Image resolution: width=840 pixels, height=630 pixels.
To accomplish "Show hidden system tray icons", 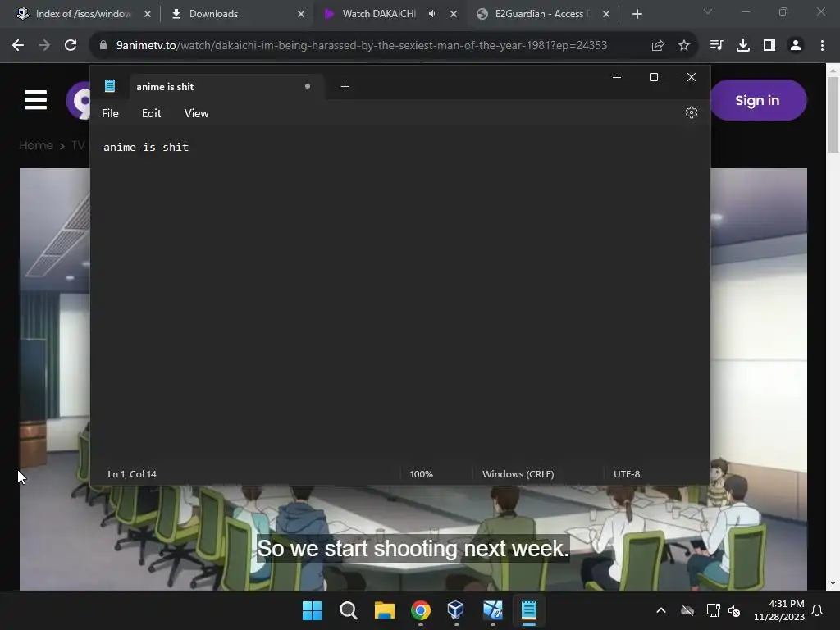I will click(661, 610).
